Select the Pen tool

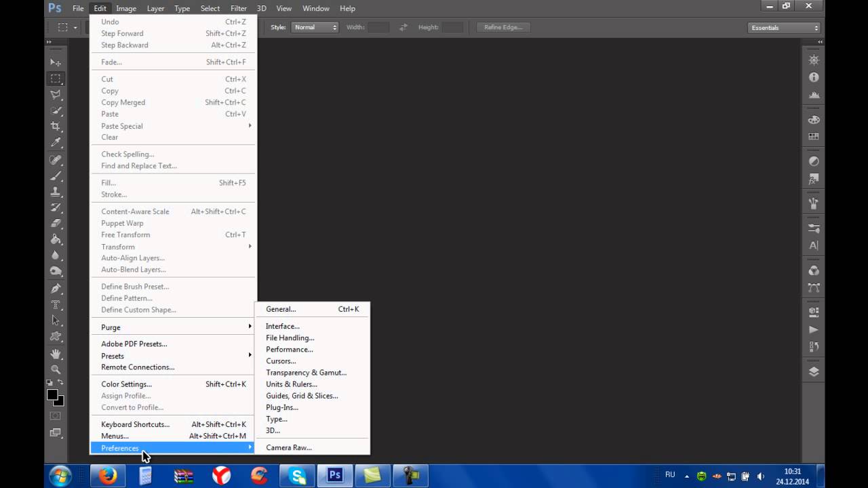56,288
